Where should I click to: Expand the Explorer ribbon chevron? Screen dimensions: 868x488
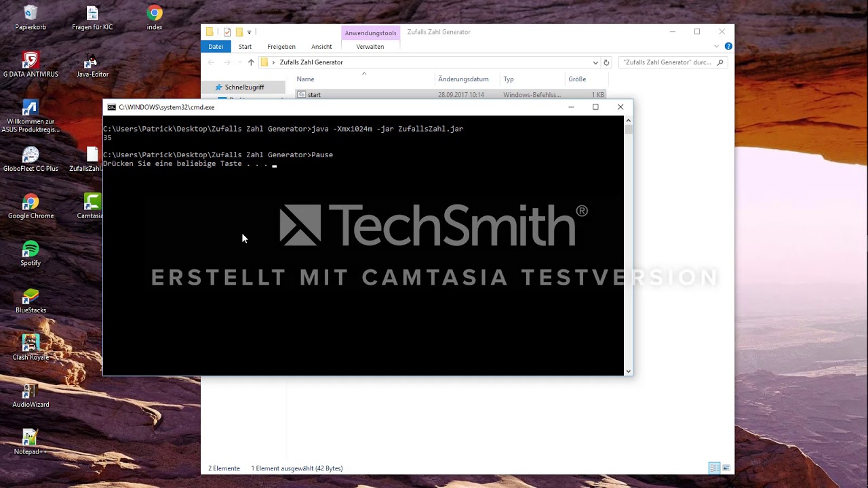[x=717, y=46]
